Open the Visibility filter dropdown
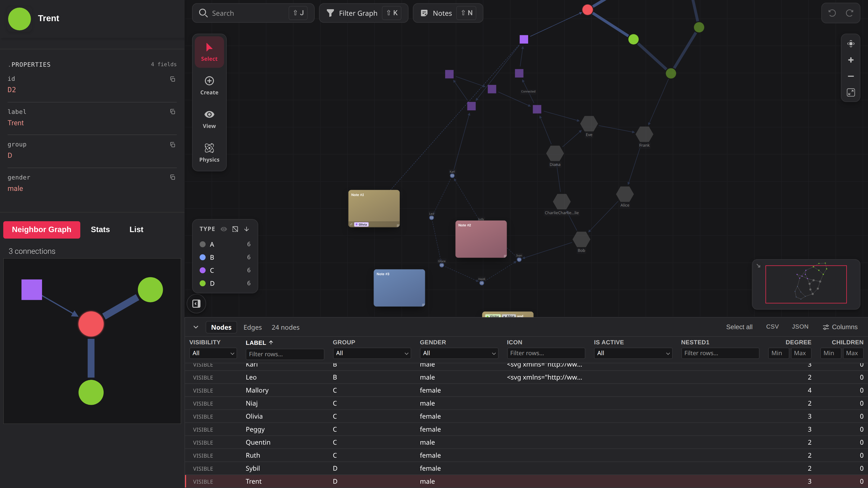Screen dimensions: 868x488 pos(213,353)
